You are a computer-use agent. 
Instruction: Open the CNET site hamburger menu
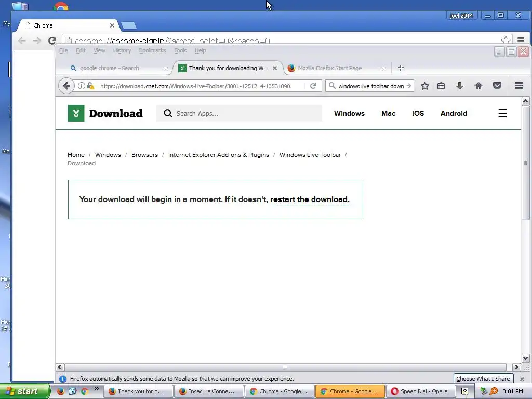[502, 113]
